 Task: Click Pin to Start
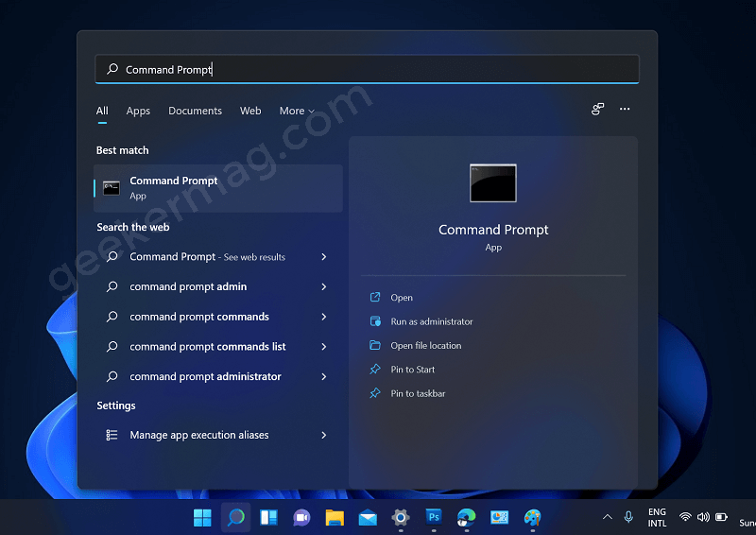413,370
